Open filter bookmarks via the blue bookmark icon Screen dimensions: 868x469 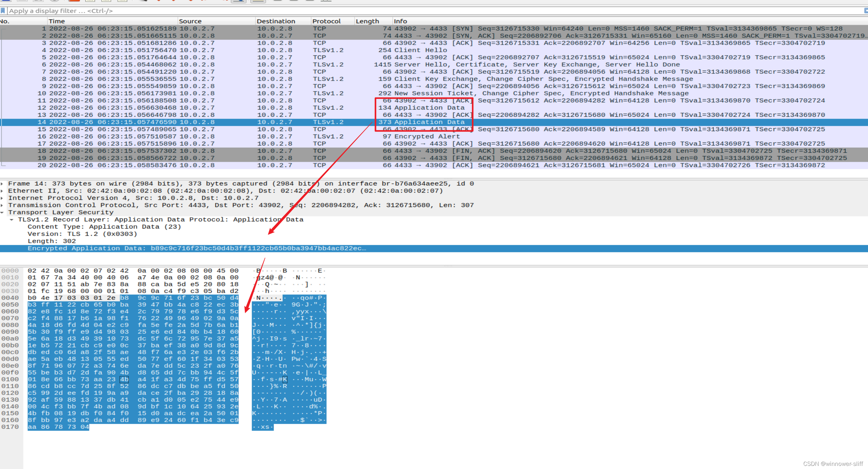(x=3, y=10)
